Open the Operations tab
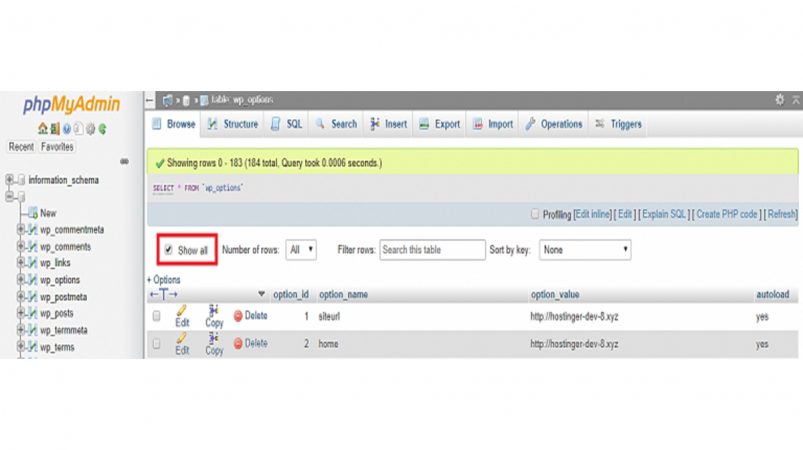 tap(555, 124)
